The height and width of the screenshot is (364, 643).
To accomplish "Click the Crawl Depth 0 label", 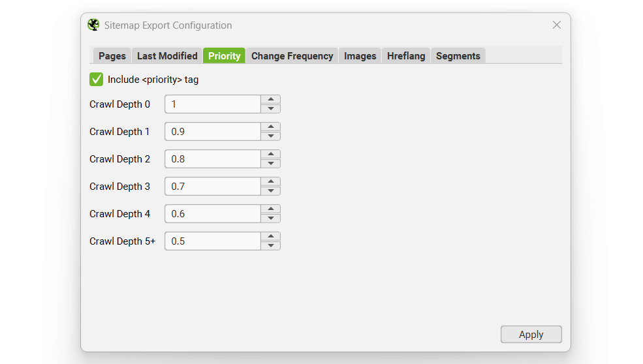I will [119, 104].
